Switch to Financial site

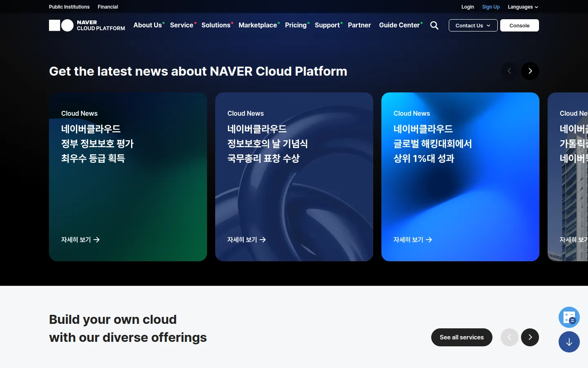108,7
